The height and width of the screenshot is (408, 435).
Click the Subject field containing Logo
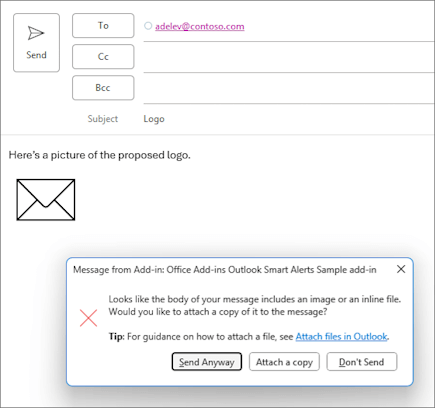(x=289, y=119)
